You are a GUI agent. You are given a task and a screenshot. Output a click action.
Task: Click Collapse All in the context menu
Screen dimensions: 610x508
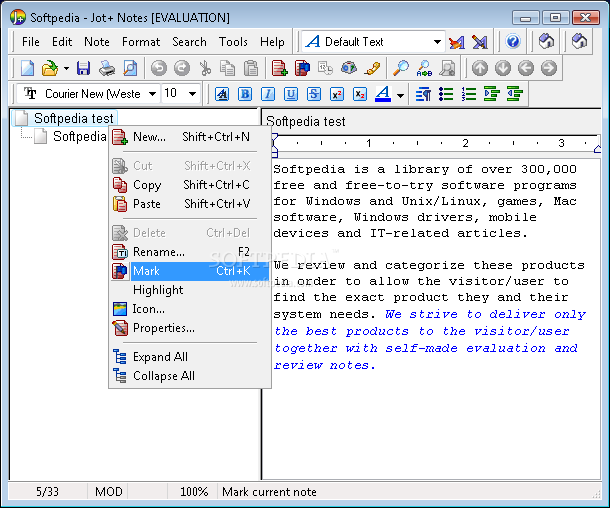point(190,376)
